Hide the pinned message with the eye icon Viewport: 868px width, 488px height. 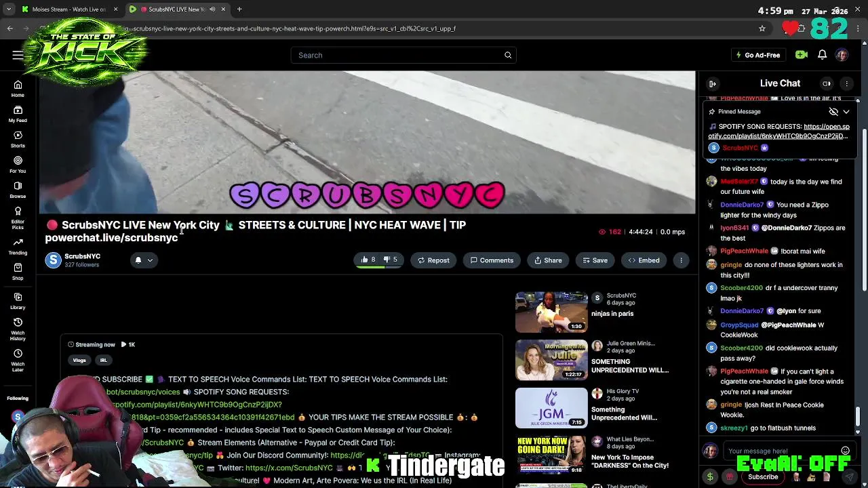point(833,111)
